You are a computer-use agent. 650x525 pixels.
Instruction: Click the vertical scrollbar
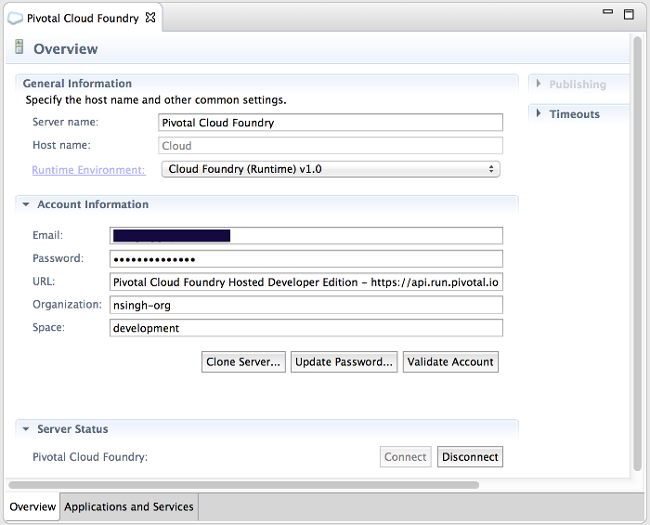[638, 253]
